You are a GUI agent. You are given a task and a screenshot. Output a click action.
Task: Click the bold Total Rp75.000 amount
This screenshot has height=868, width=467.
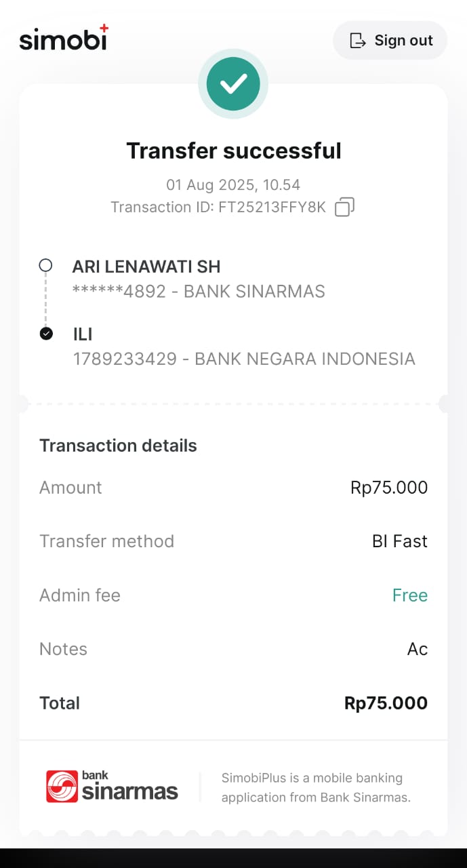[x=386, y=703]
